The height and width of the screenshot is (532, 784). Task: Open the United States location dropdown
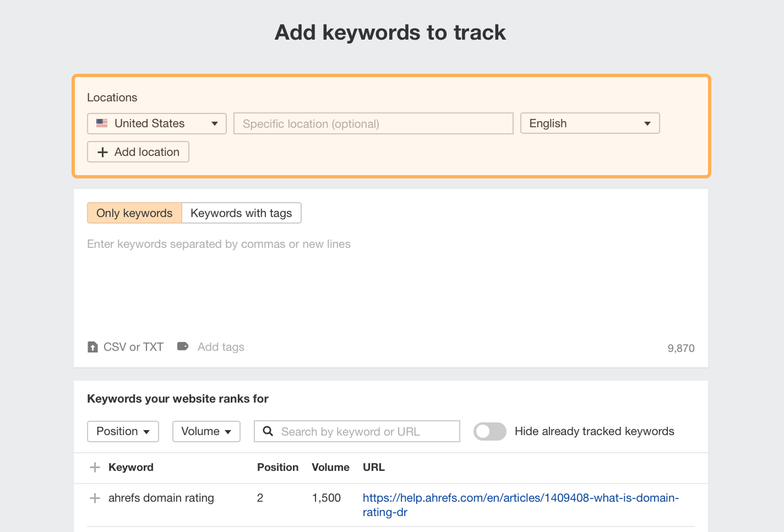[156, 123]
